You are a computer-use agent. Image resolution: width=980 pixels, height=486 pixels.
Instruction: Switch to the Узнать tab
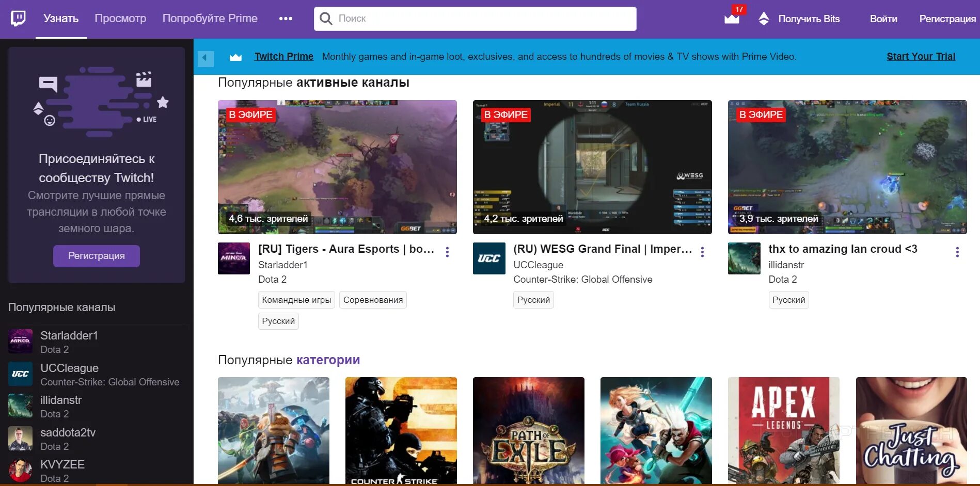tap(61, 19)
